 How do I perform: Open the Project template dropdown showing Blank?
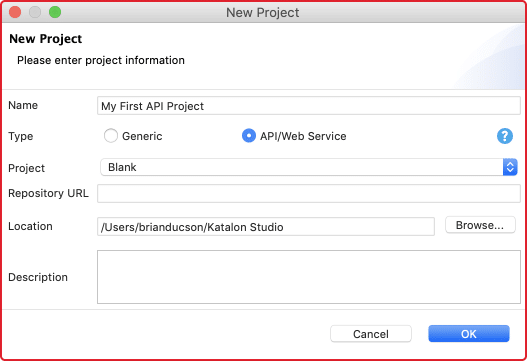tap(309, 167)
